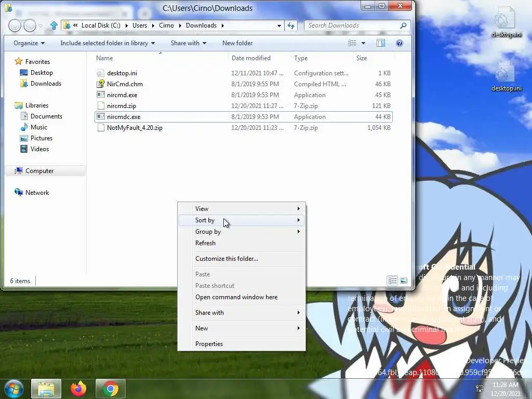The image size is (532, 399).
Task: Click the Favorites star icon
Action: [x=18, y=61]
